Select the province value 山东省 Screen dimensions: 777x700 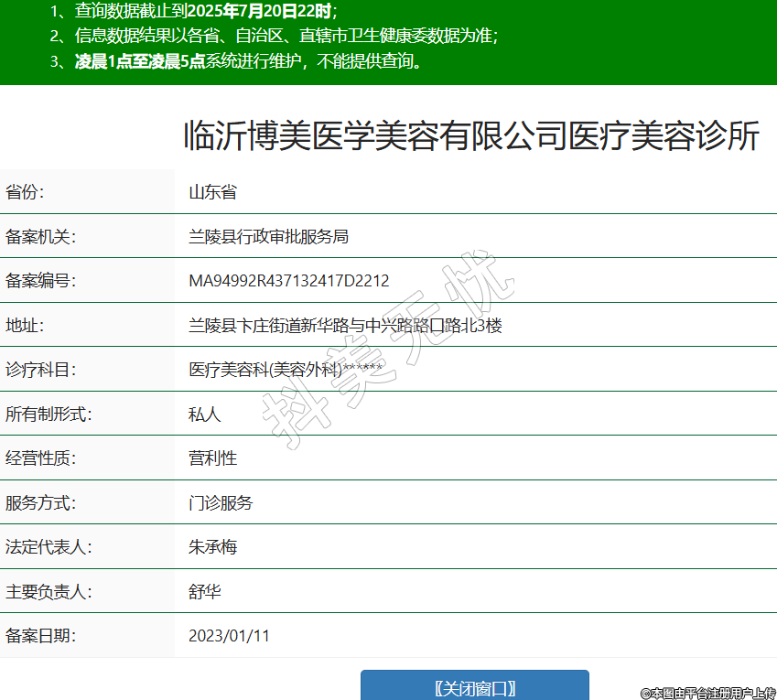tap(212, 192)
